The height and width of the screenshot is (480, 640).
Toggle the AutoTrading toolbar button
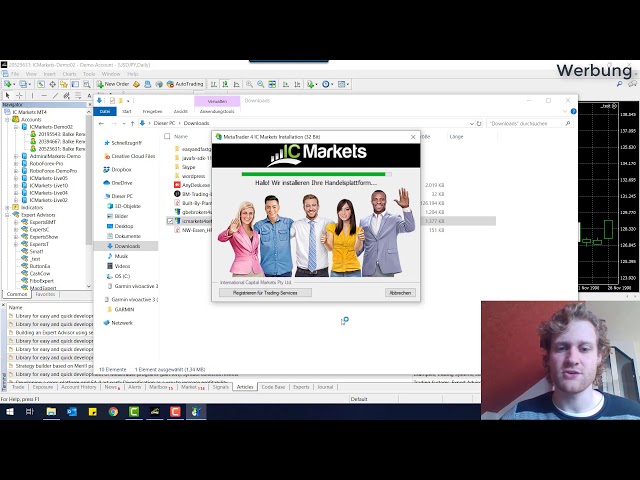coord(186,84)
